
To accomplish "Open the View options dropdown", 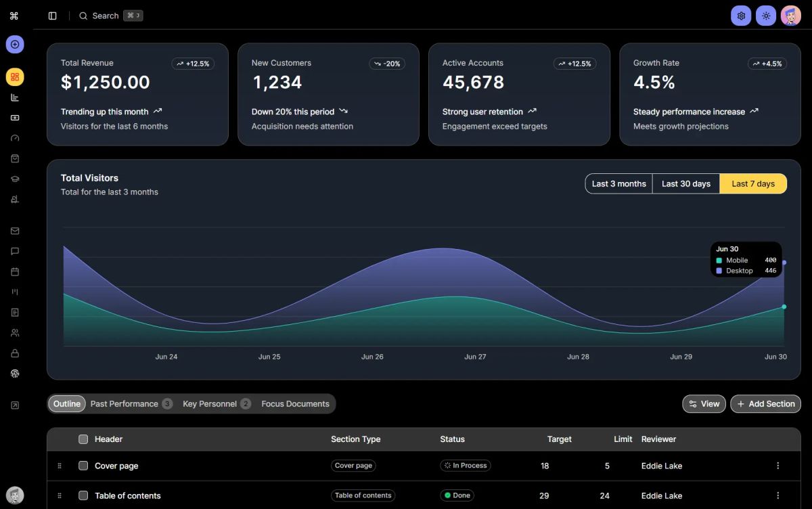I will [704, 403].
